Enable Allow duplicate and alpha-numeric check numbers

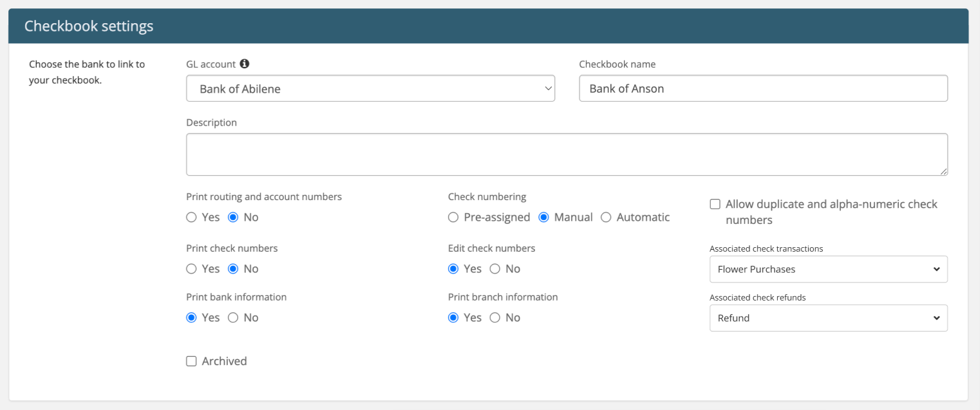715,204
